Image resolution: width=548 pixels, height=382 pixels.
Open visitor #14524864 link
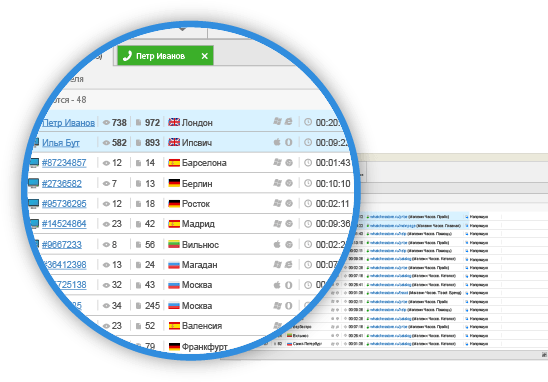pyautogui.click(x=64, y=224)
